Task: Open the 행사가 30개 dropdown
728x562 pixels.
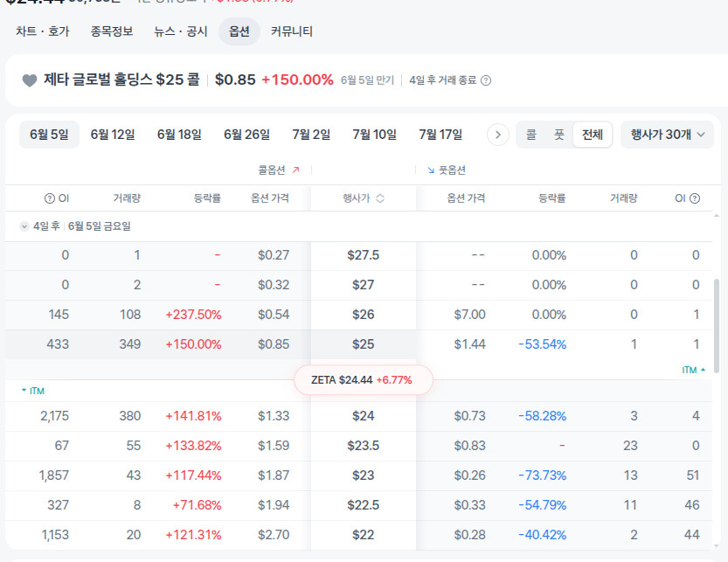Action: pyautogui.click(x=667, y=135)
